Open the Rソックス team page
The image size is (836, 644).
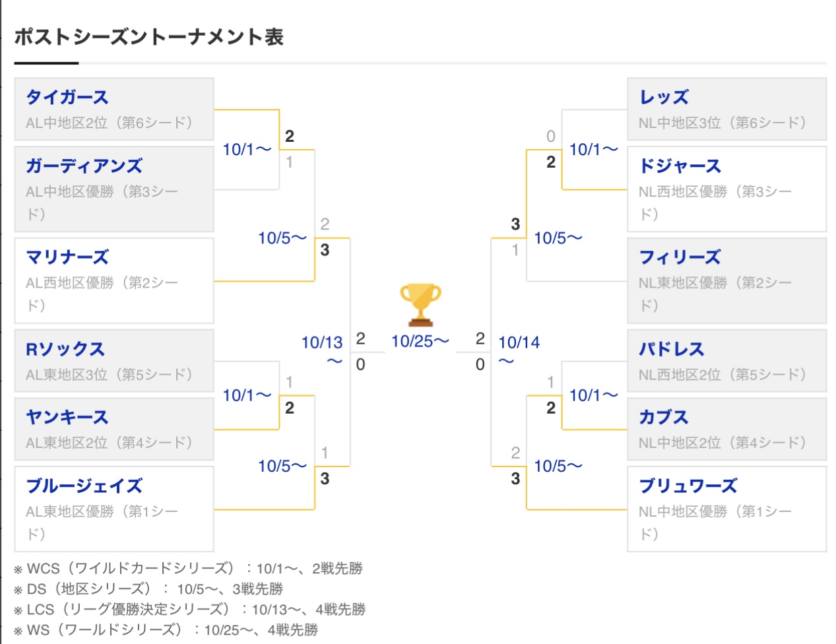[x=65, y=349]
